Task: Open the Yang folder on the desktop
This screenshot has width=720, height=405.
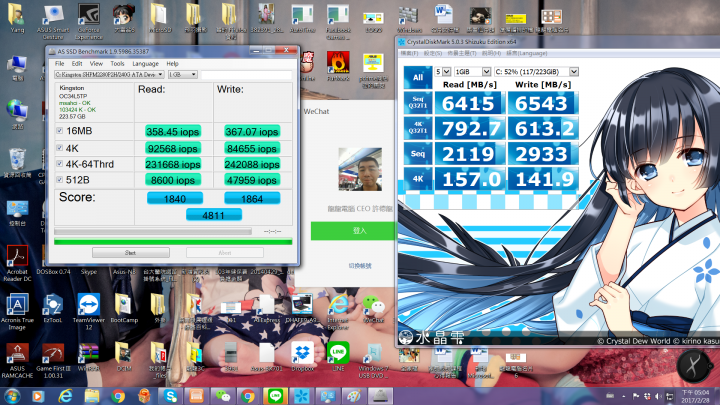Action: [17, 18]
